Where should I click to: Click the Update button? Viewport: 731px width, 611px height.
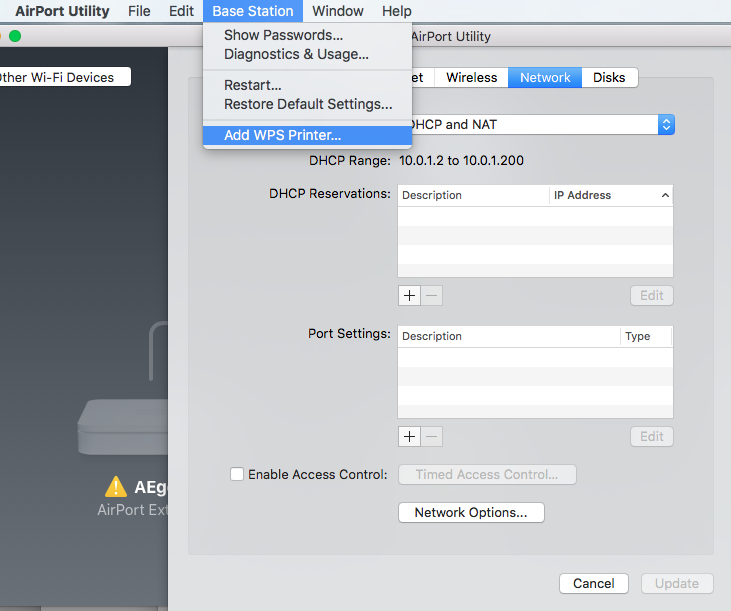pyautogui.click(x=677, y=584)
